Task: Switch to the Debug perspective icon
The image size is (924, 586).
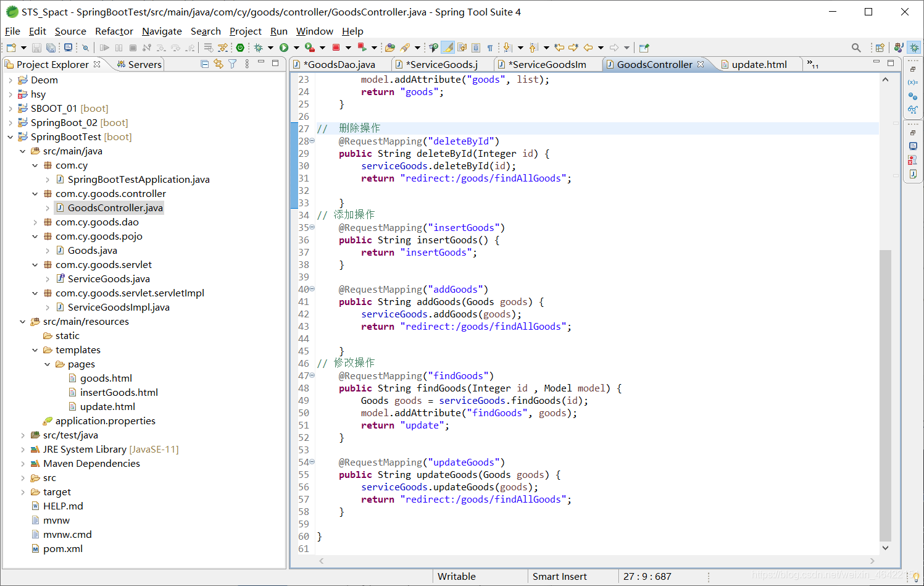Action: pos(914,48)
